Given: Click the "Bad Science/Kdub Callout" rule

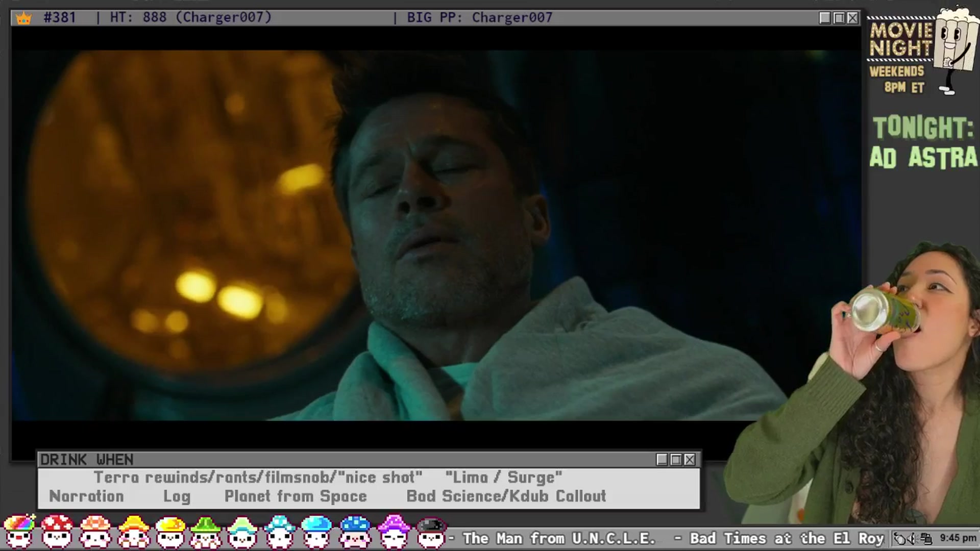Looking at the screenshot, I should (506, 496).
